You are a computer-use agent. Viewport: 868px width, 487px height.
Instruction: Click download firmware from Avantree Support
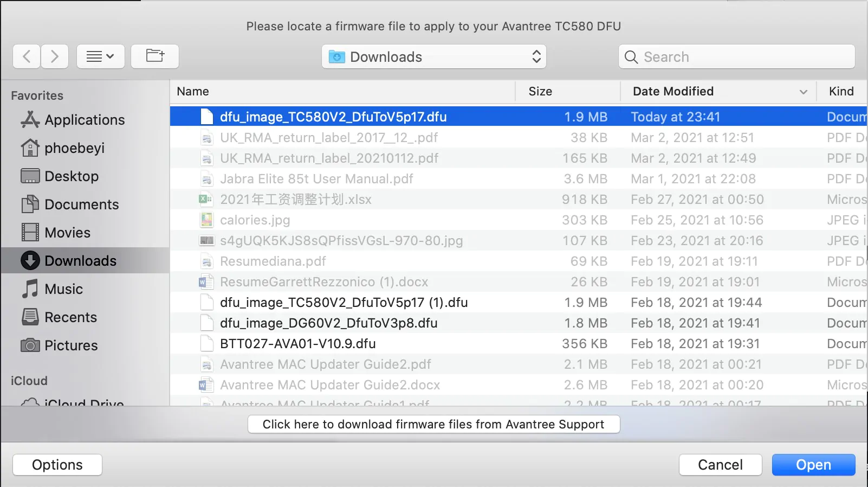click(433, 424)
